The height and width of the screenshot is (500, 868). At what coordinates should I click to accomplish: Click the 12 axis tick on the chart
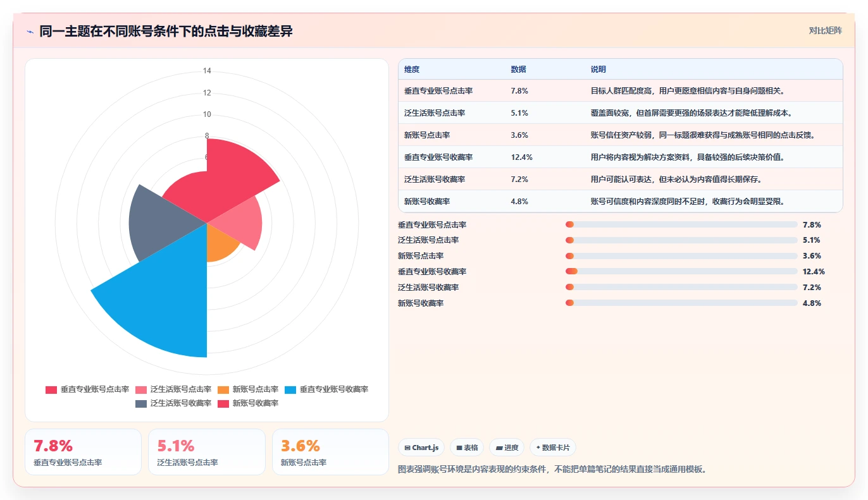(x=207, y=93)
